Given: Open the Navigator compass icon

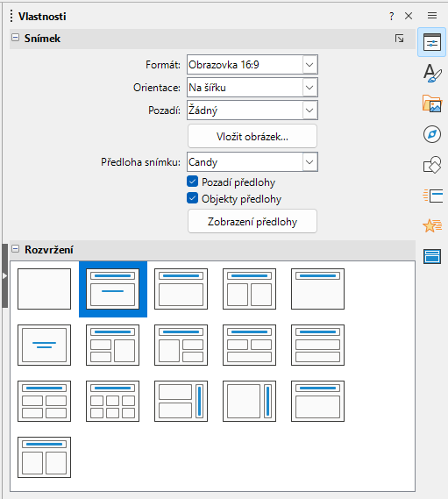Looking at the screenshot, I should [431, 134].
